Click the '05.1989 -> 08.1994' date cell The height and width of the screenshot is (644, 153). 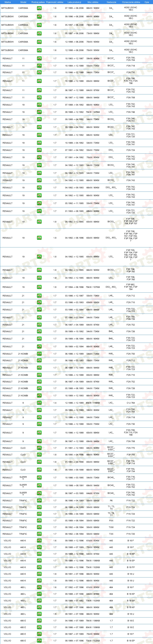[x=74, y=521]
